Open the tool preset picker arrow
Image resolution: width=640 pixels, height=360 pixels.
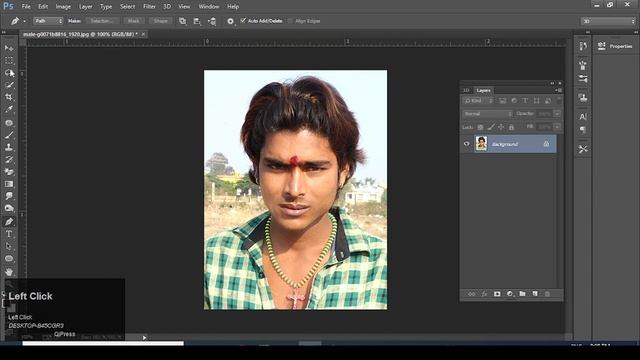[24, 21]
